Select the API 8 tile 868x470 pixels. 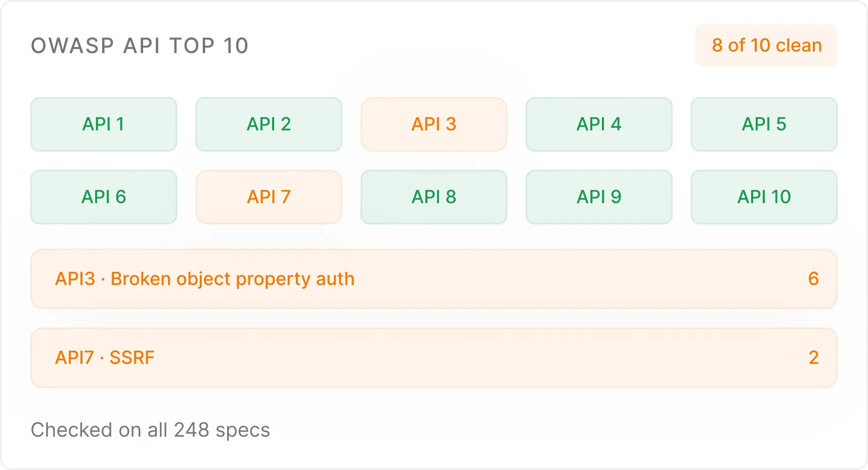[434, 197]
